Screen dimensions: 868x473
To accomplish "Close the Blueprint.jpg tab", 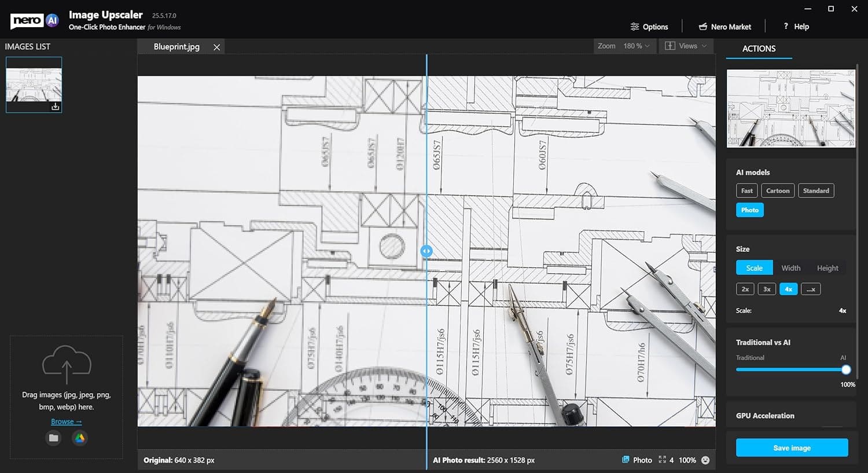I will (x=216, y=47).
